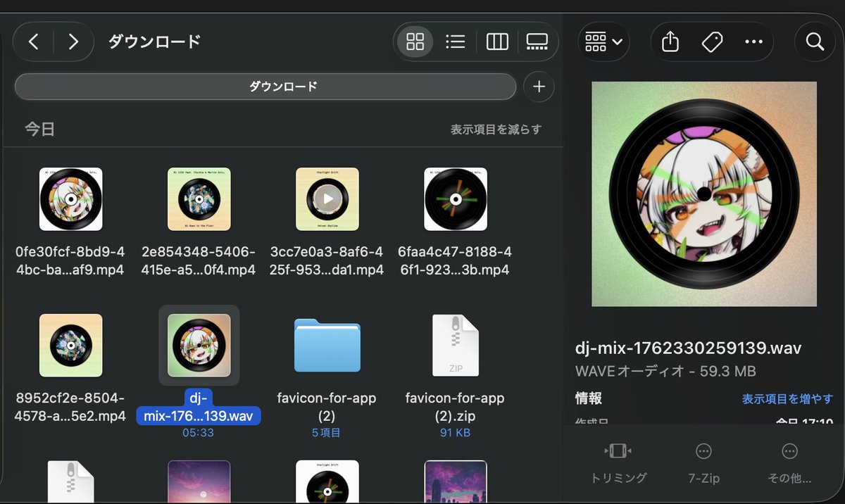Image resolution: width=845 pixels, height=504 pixels.
Task: Switch to column view
Action: (x=497, y=42)
